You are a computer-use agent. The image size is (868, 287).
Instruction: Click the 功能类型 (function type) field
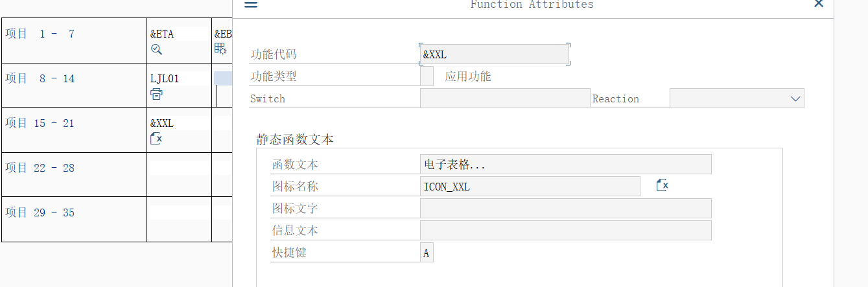tap(427, 76)
